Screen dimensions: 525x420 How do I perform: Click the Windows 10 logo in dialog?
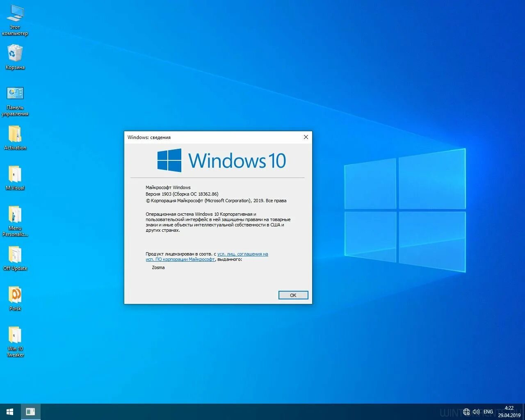coord(221,160)
